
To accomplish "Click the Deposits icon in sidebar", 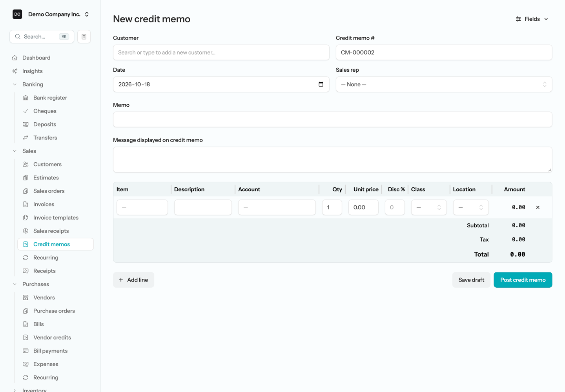I will pos(26,124).
